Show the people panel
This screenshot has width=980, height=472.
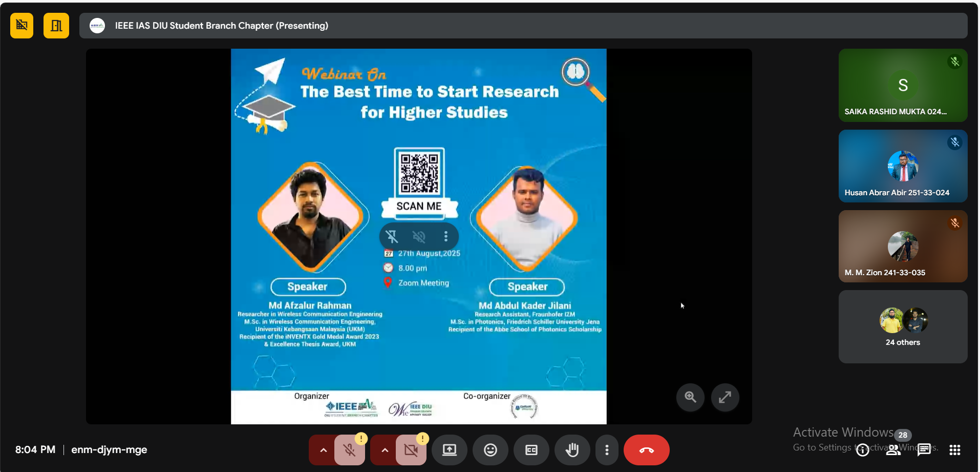[893, 450]
